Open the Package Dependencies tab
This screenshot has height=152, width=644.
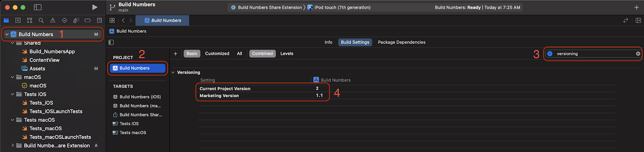pos(402,42)
